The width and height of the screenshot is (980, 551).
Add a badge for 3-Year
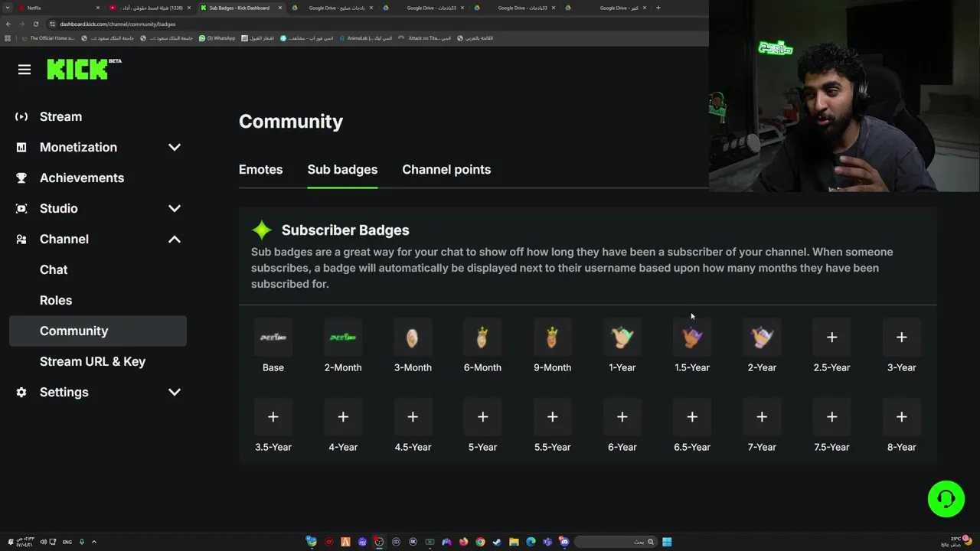click(901, 337)
